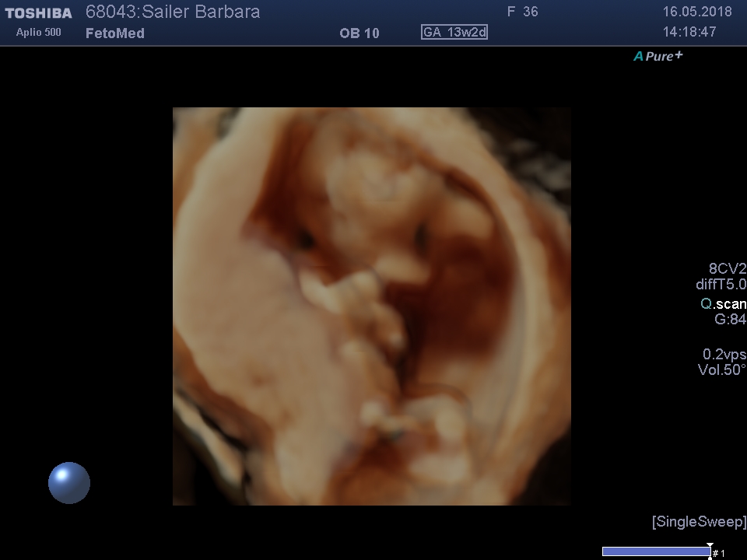Click the APure+ indicator

658,56
